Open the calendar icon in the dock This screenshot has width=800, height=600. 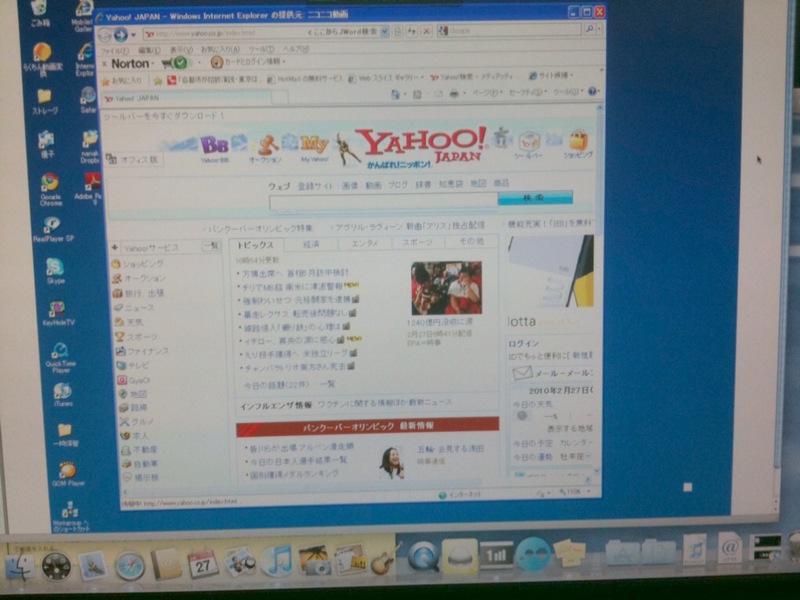202,563
